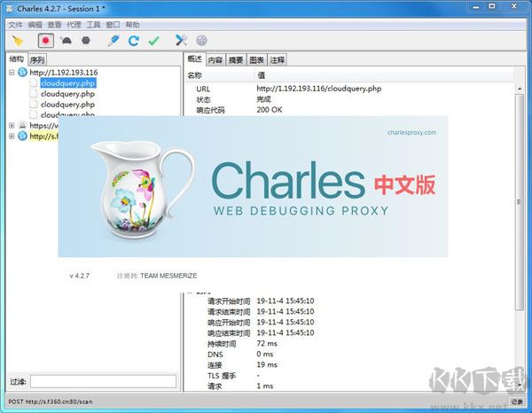Click the TEAM MESMERIZE registration text
Viewport: 532px width, 413px height.
(168, 276)
